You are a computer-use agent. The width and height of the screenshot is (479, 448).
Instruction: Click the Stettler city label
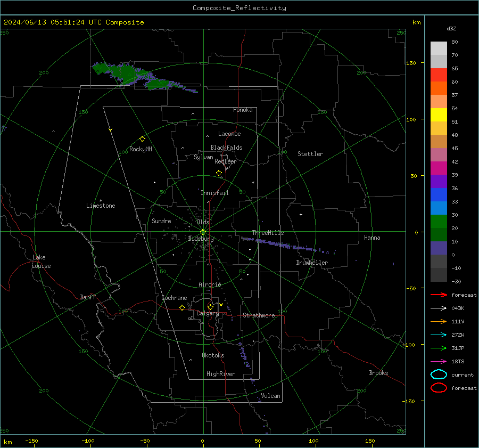310,154
